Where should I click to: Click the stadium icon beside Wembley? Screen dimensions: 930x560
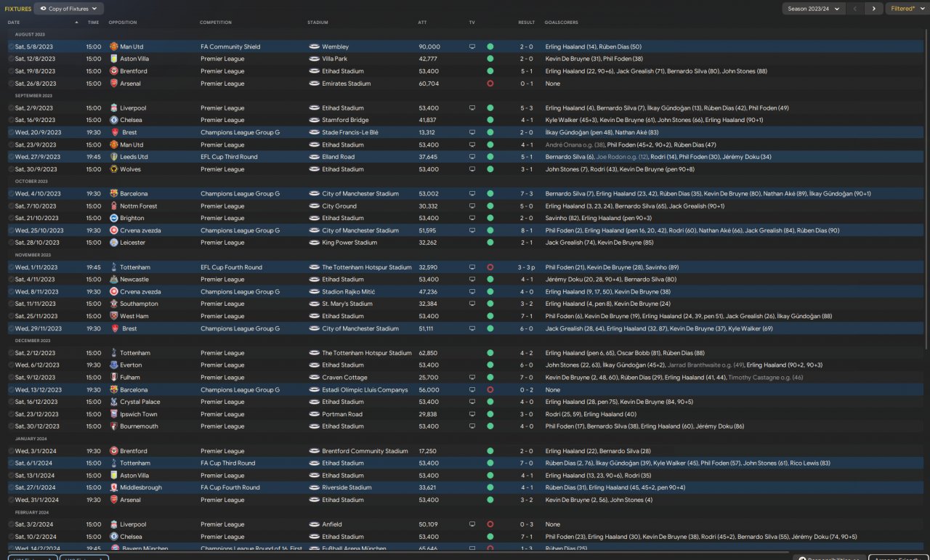[314, 46]
